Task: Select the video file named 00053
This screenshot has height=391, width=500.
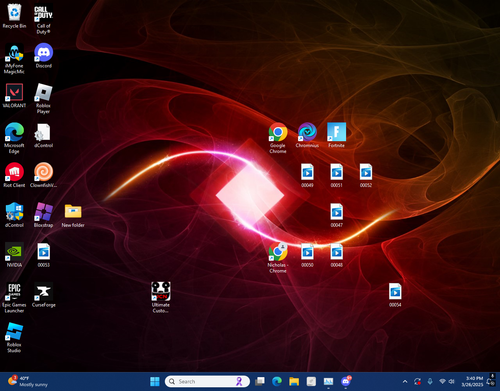Action: click(44, 255)
